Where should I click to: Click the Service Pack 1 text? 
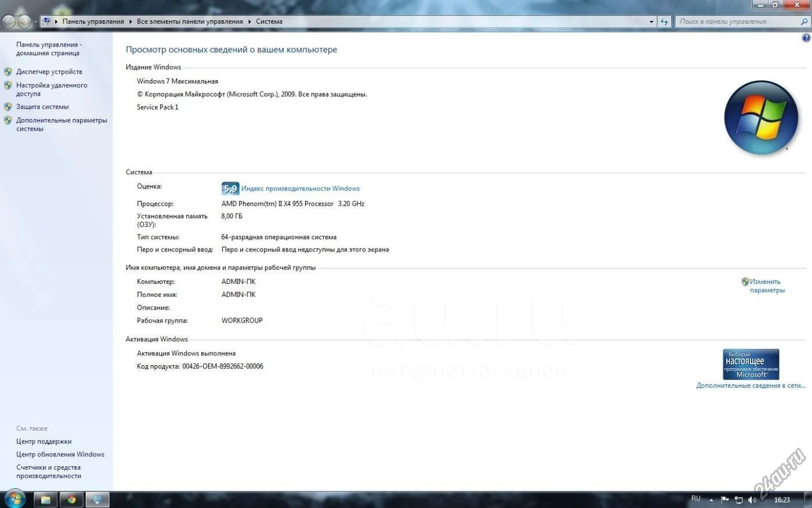pos(158,107)
